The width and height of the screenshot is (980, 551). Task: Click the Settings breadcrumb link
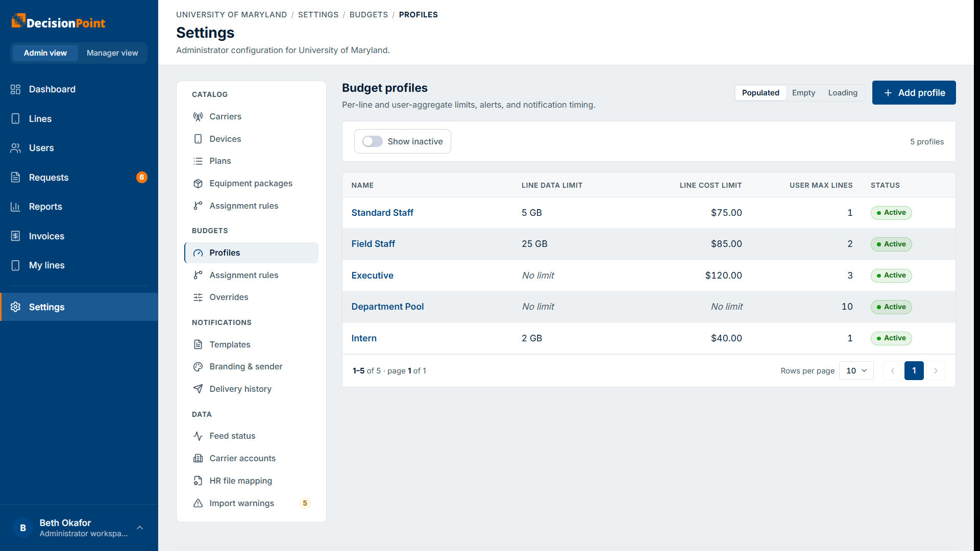(318, 15)
